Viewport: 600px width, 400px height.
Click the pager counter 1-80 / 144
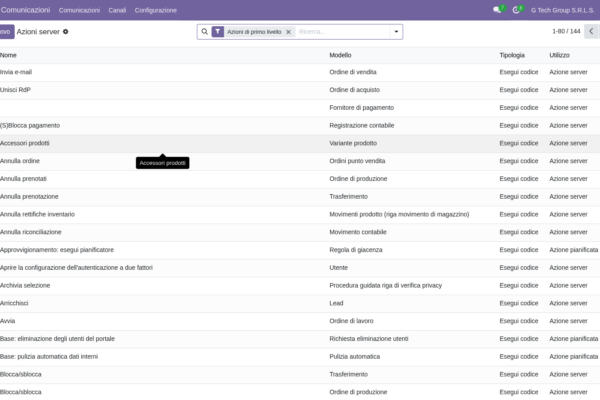point(566,31)
